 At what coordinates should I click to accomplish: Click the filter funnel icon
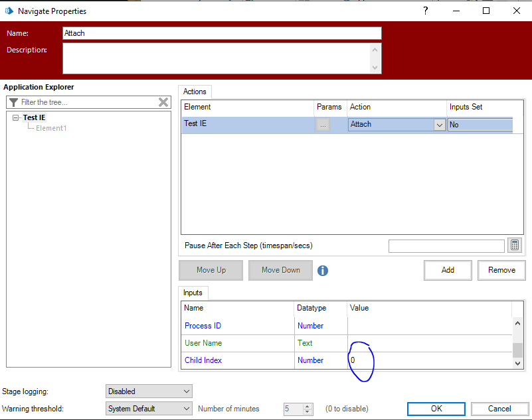(x=13, y=102)
